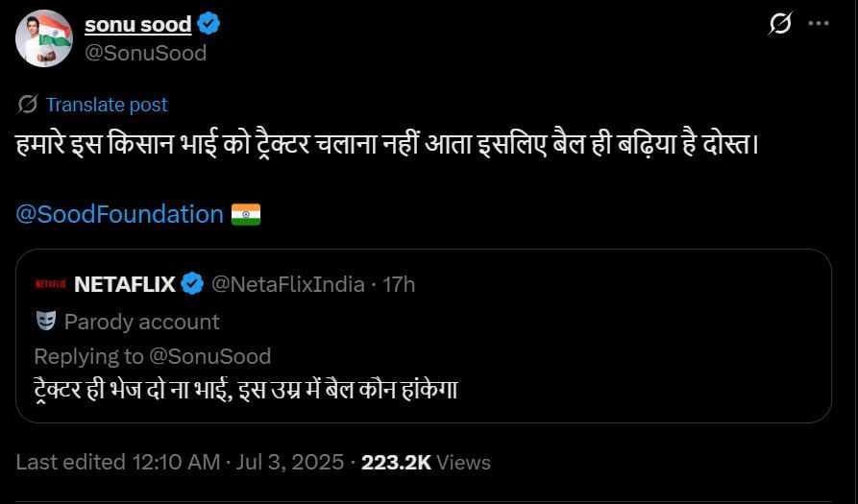Click the Parody account label
Viewport: 858px width, 504px height.
pyautogui.click(x=141, y=321)
